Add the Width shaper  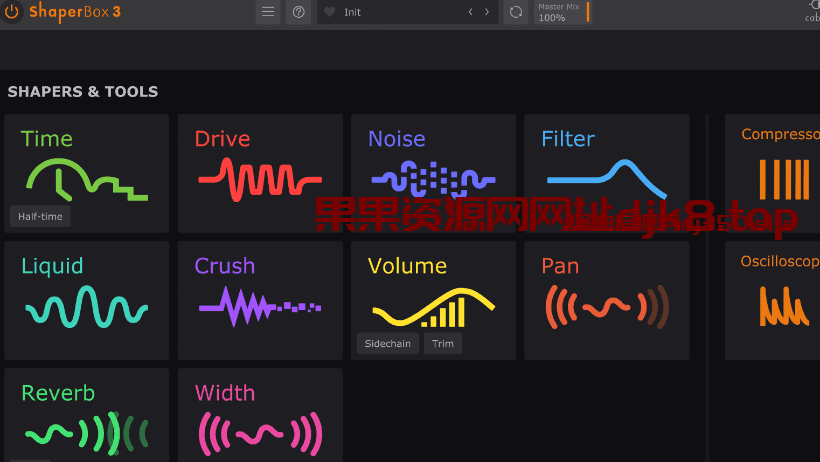[x=260, y=415]
